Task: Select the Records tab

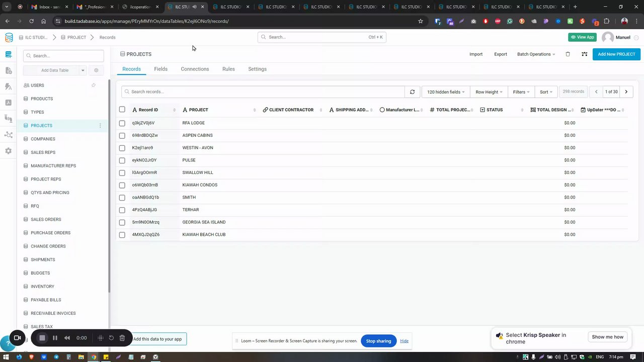Action: [131, 69]
